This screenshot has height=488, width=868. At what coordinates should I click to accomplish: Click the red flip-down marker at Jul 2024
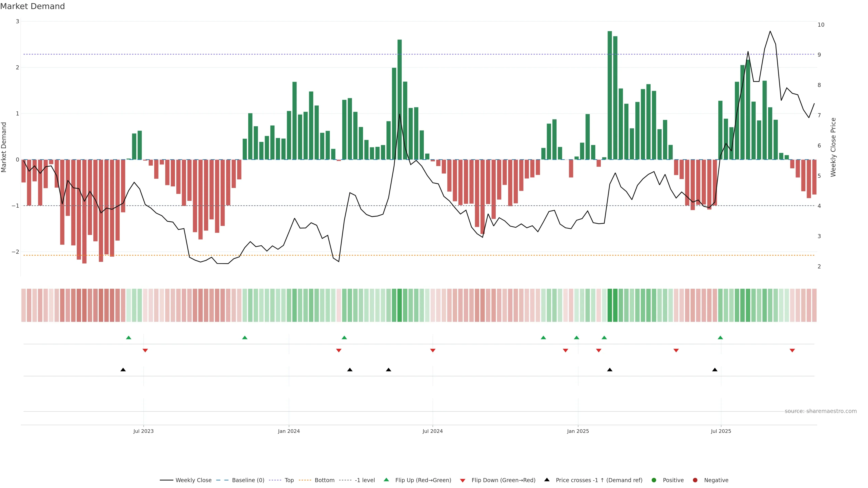pos(433,351)
